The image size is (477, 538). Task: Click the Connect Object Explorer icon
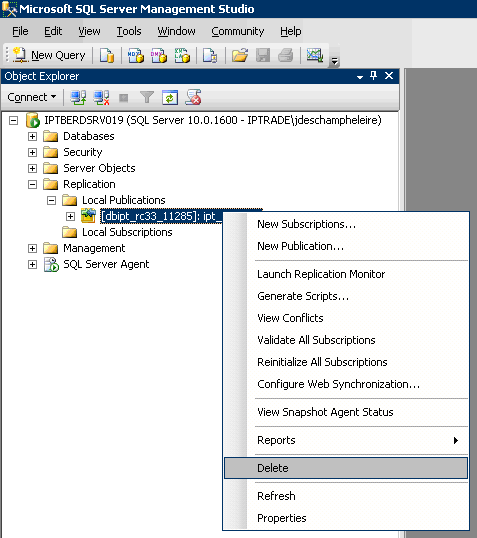[x=78, y=97]
